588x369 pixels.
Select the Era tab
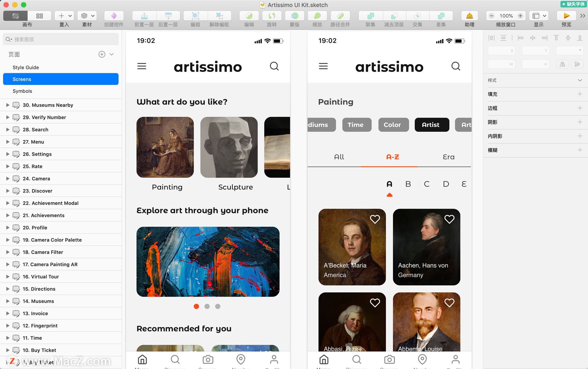click(x=448, y=157)
